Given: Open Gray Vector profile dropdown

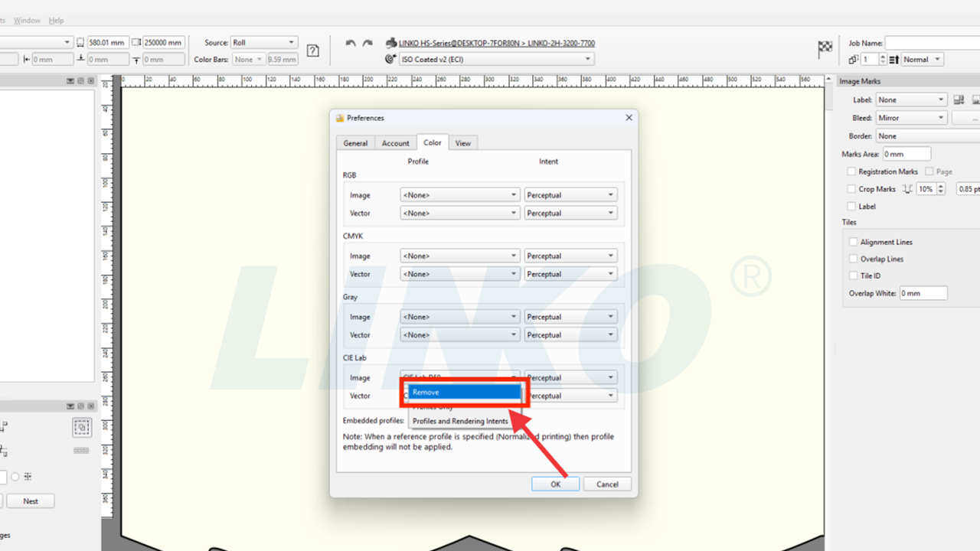Looking at the screenshot, I should pos(460,335).
